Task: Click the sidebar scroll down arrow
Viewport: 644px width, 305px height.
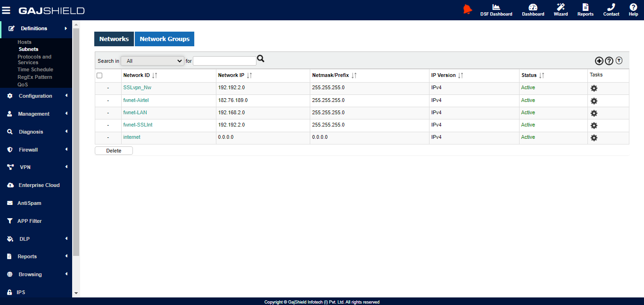Action: tap(76, 293)
